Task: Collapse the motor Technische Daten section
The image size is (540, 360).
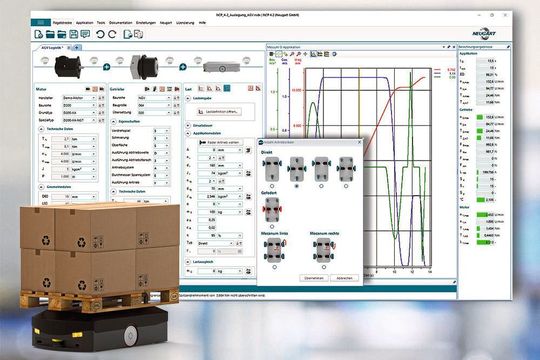Action: (x=41, y=129)
